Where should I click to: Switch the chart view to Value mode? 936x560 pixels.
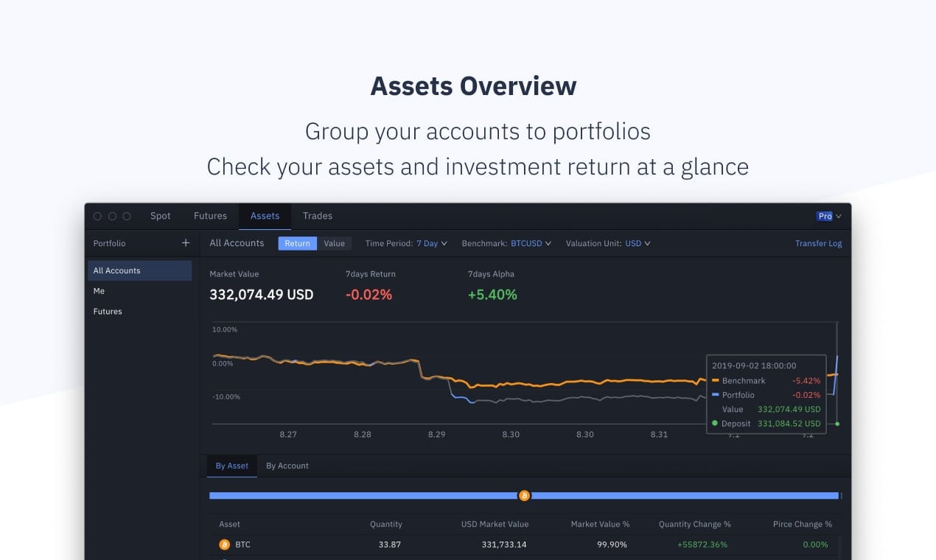click(334, 242)
